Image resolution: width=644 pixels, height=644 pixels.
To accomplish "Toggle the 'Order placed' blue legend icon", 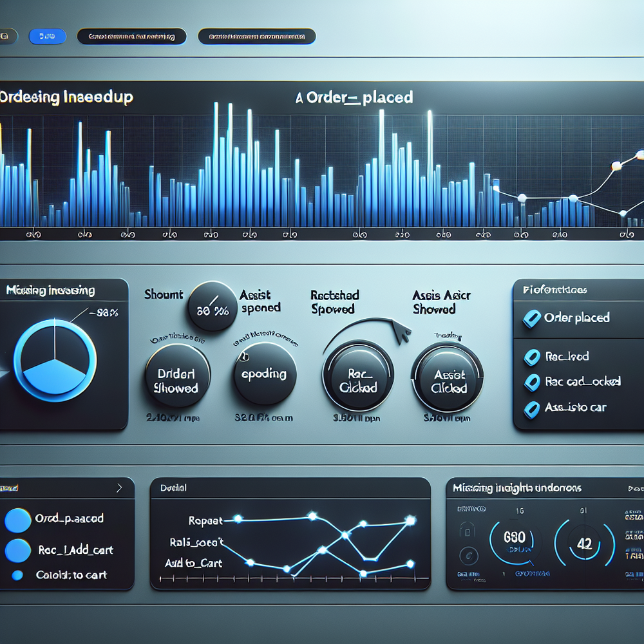I will [x=531, y=318].
